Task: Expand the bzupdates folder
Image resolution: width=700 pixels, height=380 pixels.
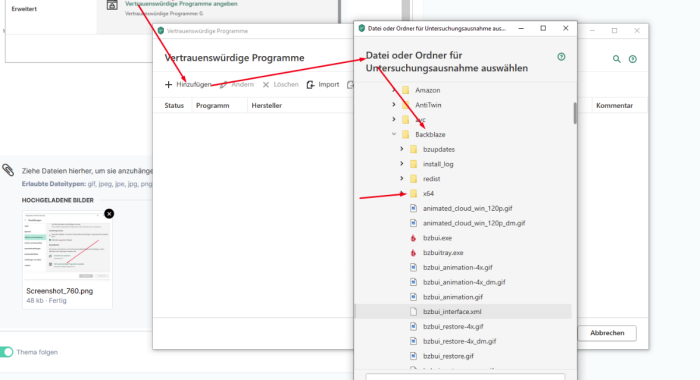Action: 401,149
